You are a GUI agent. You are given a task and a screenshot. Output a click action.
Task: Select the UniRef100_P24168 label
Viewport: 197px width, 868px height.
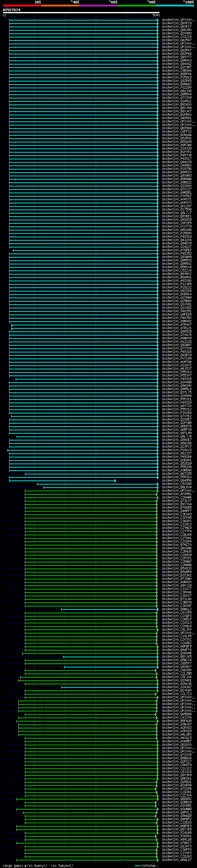[177, 833]
